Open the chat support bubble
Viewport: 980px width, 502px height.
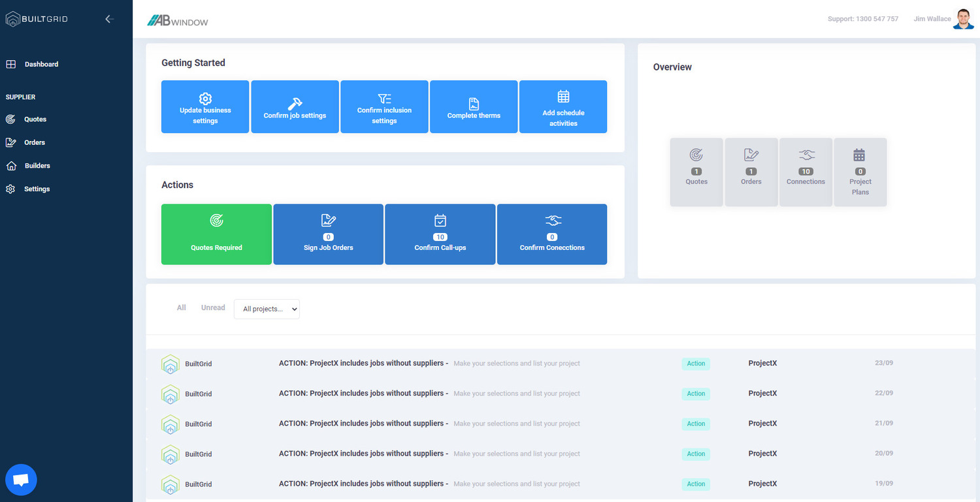pyautogui.click(x=21, y=480)
